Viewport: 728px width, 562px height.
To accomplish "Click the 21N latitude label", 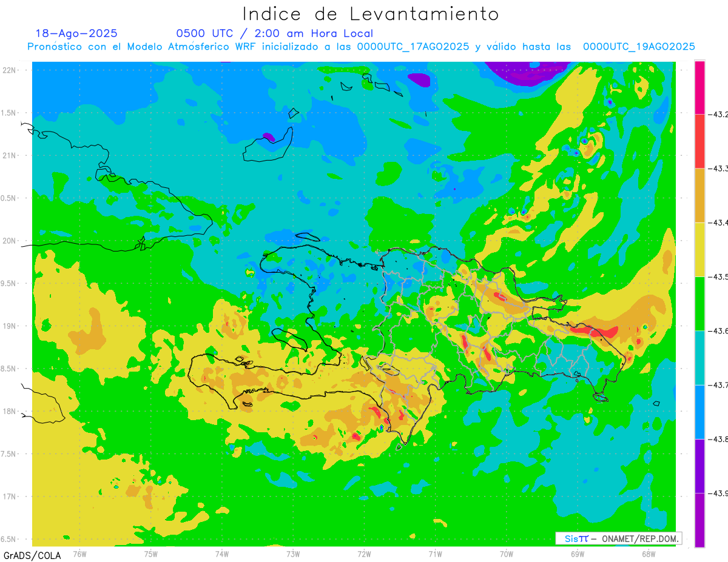I will 10,155.
